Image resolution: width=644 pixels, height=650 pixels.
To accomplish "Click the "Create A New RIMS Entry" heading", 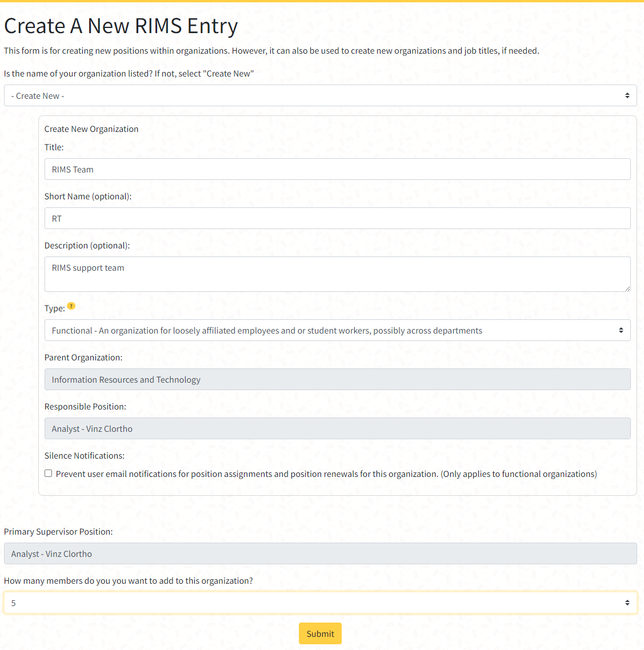I will tap(121, 26).
